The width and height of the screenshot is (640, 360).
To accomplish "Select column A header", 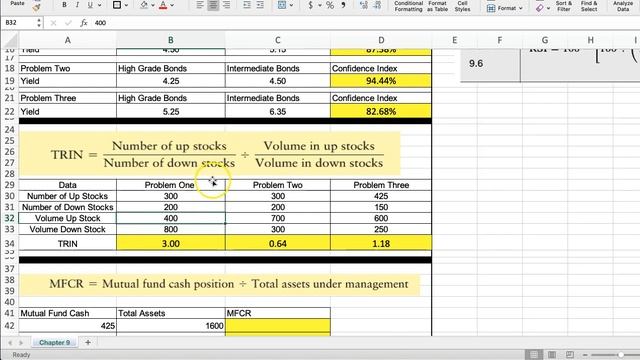I will 67,40.
